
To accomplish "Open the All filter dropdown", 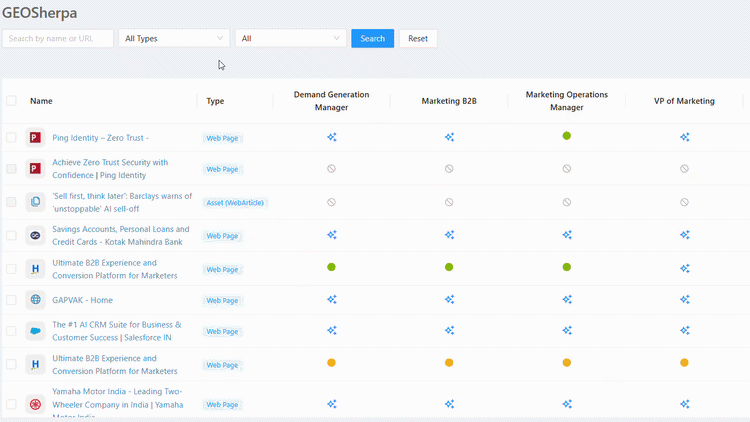I will click(290, 38).
